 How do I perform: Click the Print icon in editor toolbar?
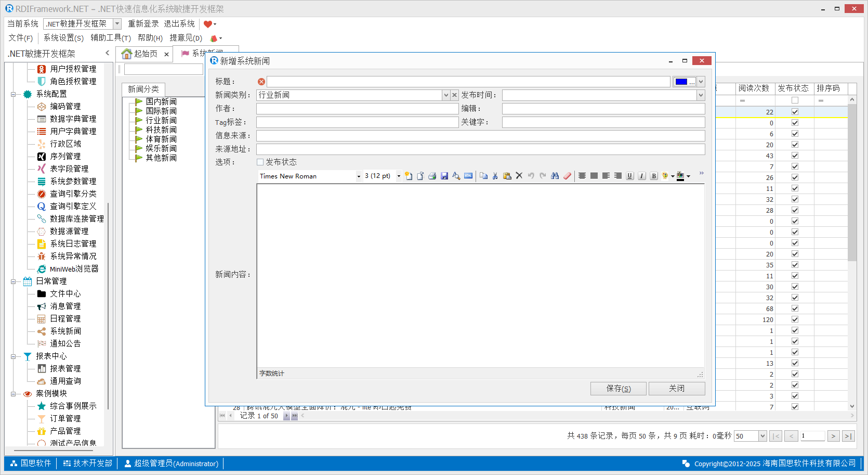[x=432, y=176]
